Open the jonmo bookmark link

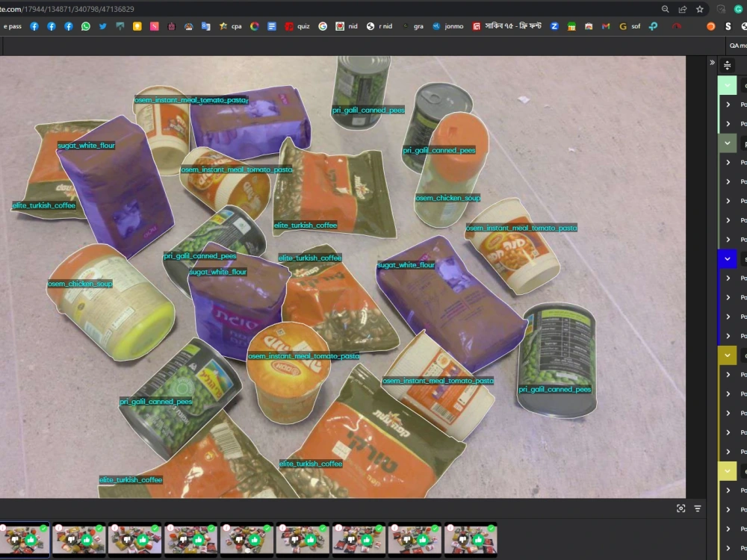[x=453, y=26]
